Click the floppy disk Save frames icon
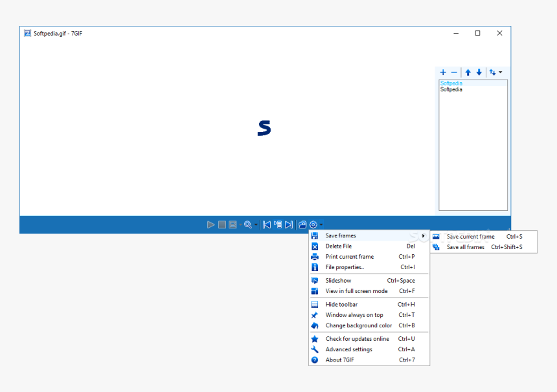The width and height of the screenshot is (557, 392). 315,235
